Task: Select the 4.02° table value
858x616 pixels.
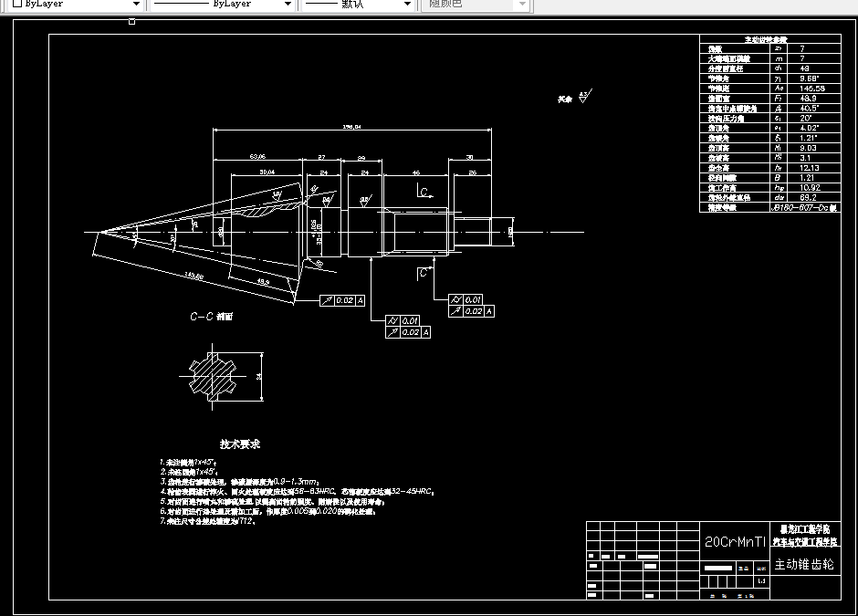Action: (810, 128)
